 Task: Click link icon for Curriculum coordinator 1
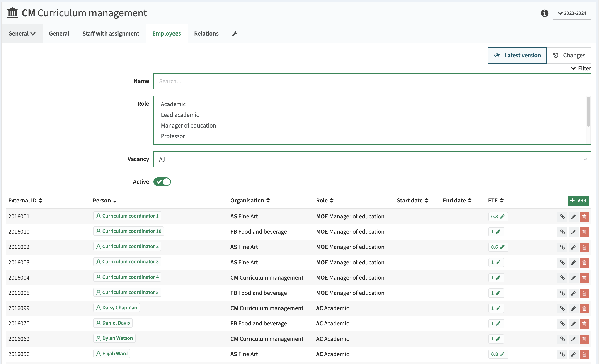[562, 217]
